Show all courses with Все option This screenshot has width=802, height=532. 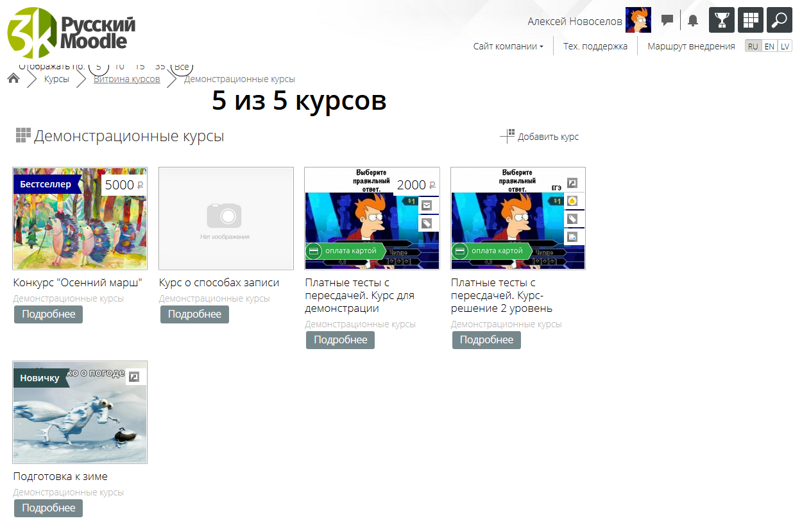(182, 67)
